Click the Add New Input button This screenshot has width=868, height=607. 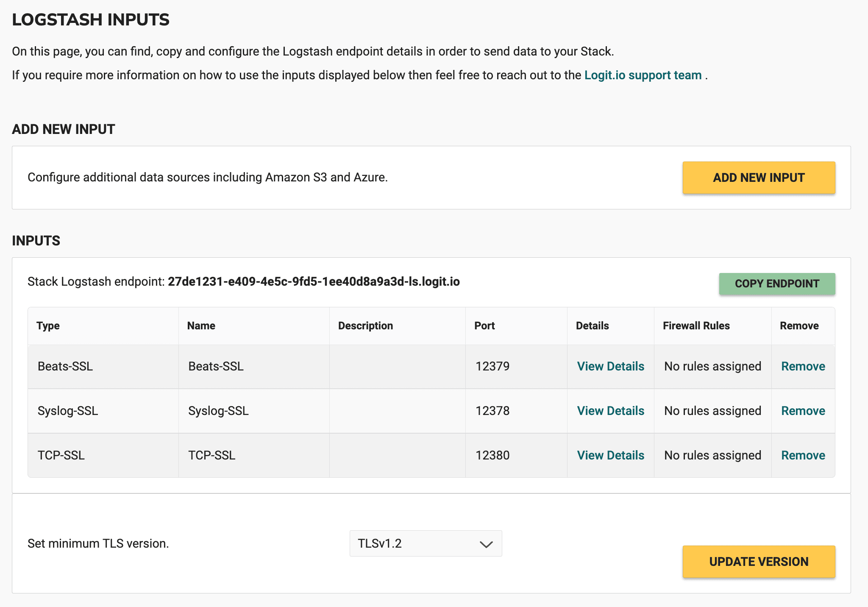758,178
